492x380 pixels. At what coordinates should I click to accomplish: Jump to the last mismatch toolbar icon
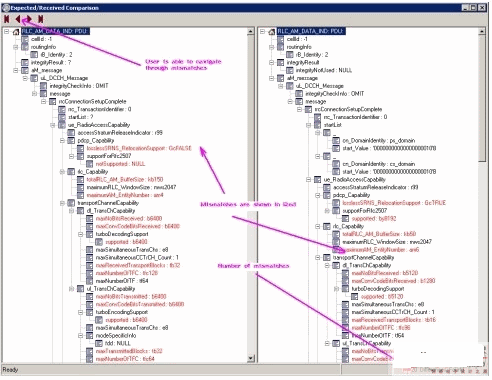point(41,19)
